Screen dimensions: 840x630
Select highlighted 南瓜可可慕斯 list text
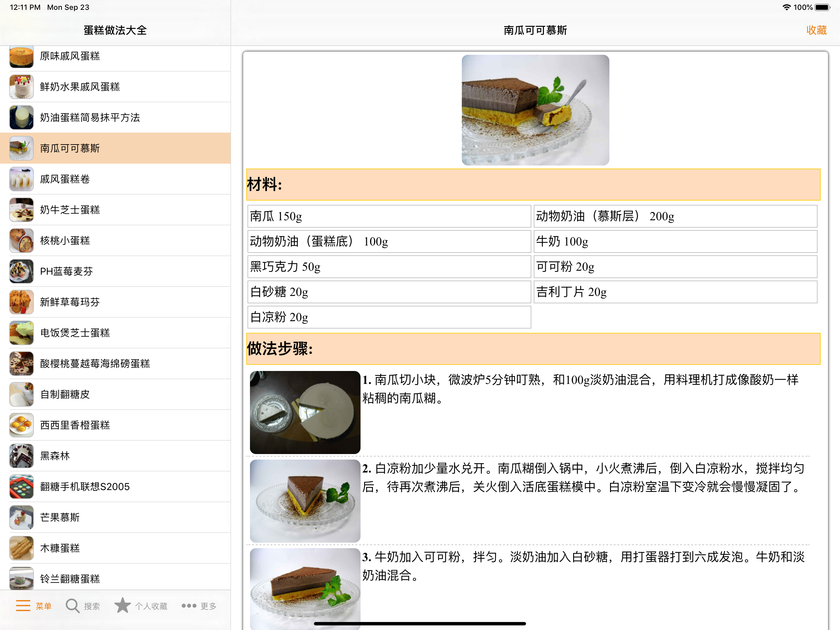pyautogui.click(x=70, y=148)
